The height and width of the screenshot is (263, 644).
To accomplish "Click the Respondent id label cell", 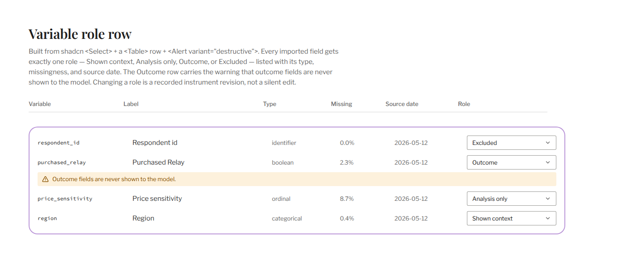I will (155, 143).
